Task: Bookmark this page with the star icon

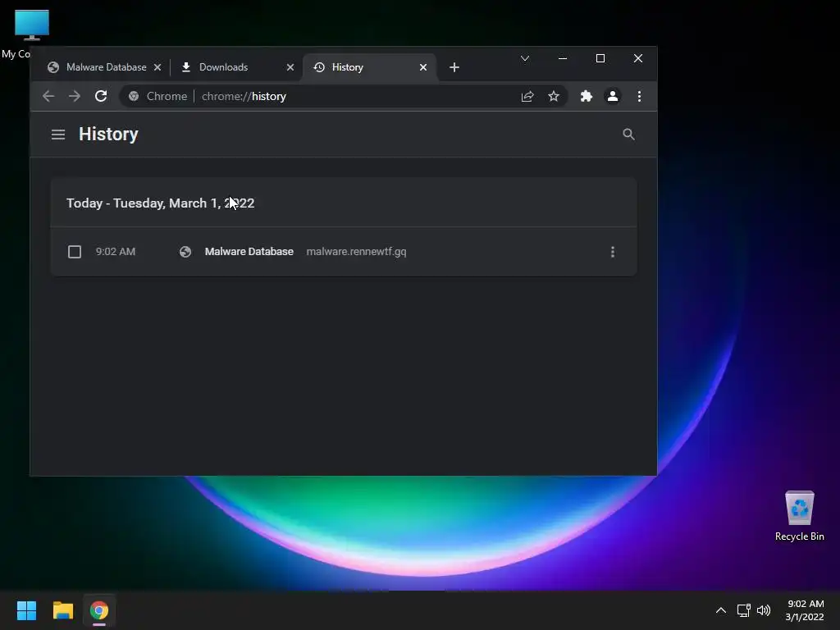Action: (x=554, y=97)
